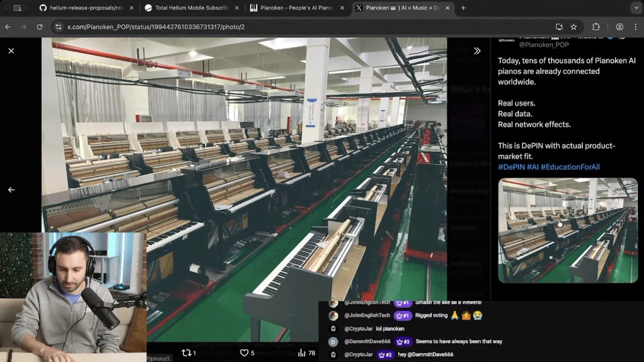644x362 pixels.
Task: Click the #EducationForAll hashtag
Action: 570,167
